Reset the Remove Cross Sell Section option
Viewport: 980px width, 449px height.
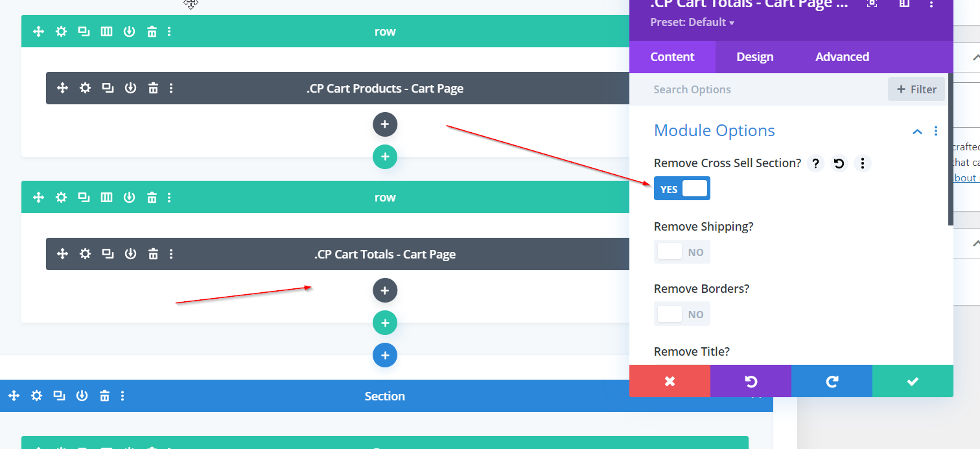(839, 163)
